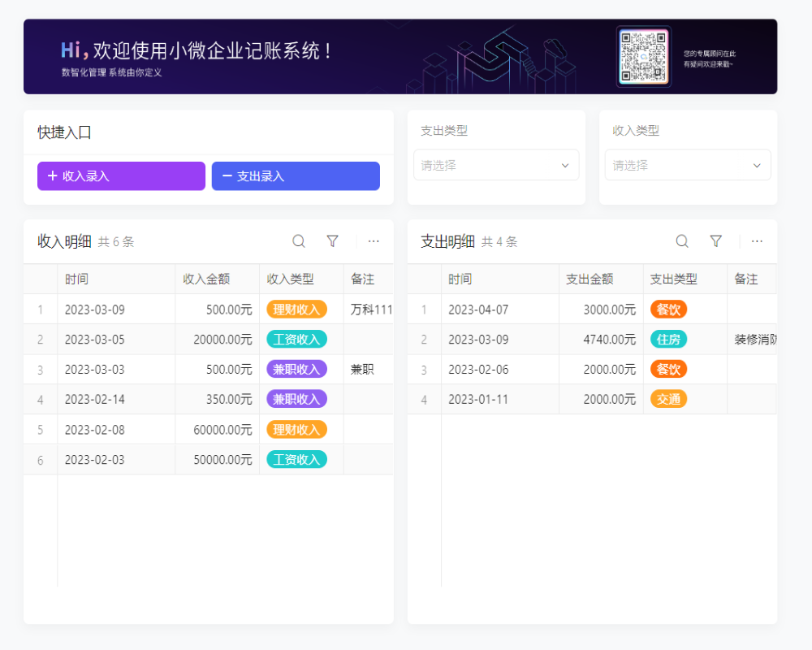
Task: Open the search icon in 收入明细 panel
Action: [299, 240]
